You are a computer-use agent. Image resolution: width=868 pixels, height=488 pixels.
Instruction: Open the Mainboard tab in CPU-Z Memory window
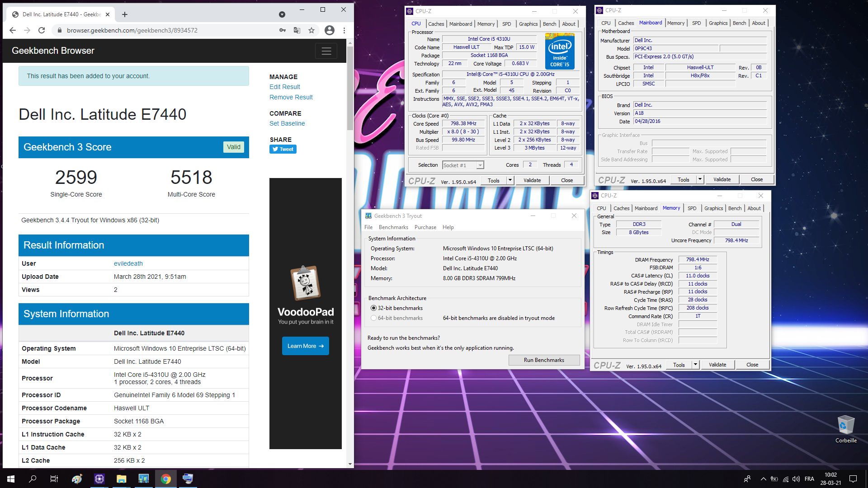(646, 208)
